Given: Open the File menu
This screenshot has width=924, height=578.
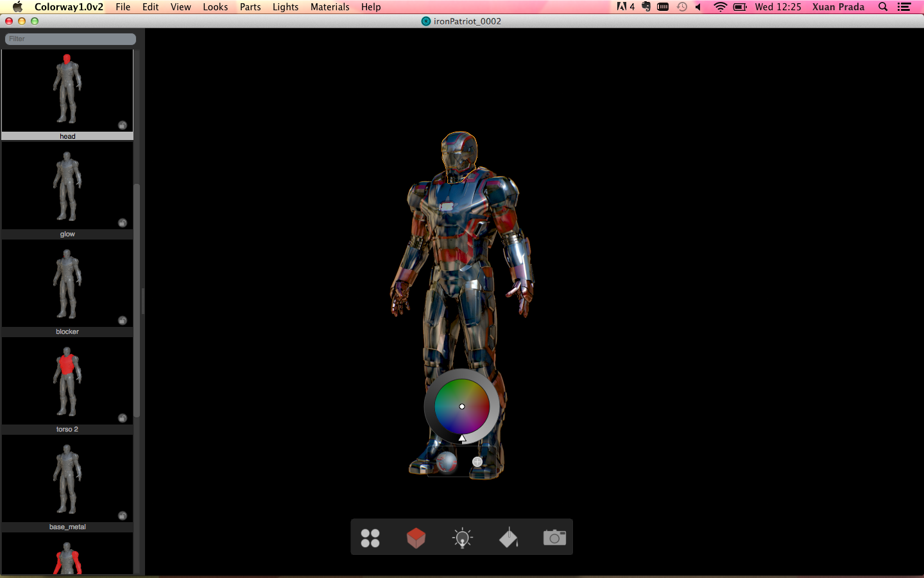Looking at the screenshot, I should point(123,7).
